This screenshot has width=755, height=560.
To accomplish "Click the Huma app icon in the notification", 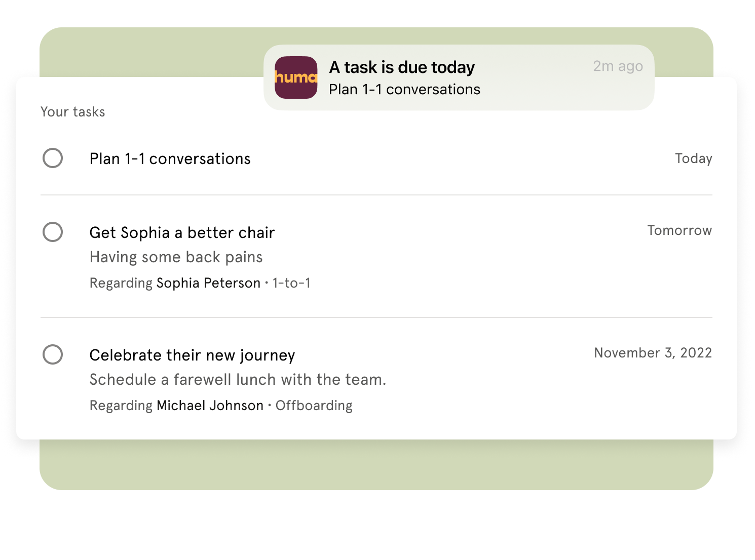I will click(296, 78).
